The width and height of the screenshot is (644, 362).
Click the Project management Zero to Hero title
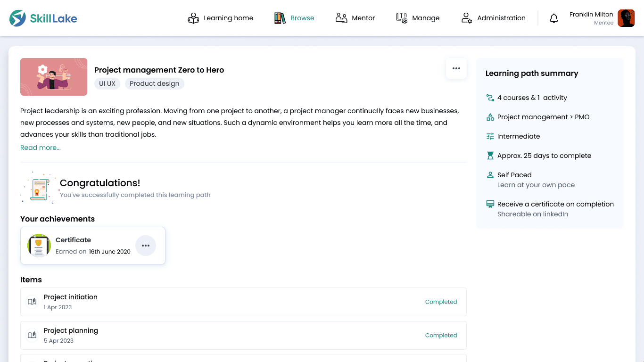click(x=159, y=70)
